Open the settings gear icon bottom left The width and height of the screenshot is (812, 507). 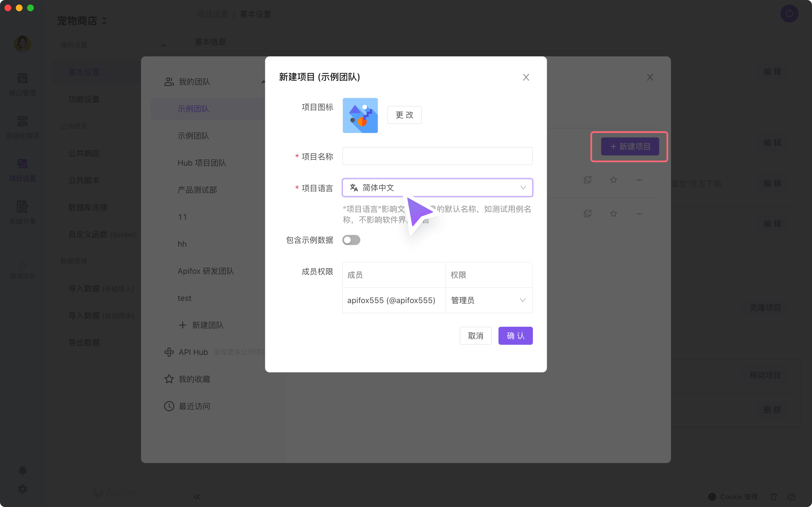point(22,489)
